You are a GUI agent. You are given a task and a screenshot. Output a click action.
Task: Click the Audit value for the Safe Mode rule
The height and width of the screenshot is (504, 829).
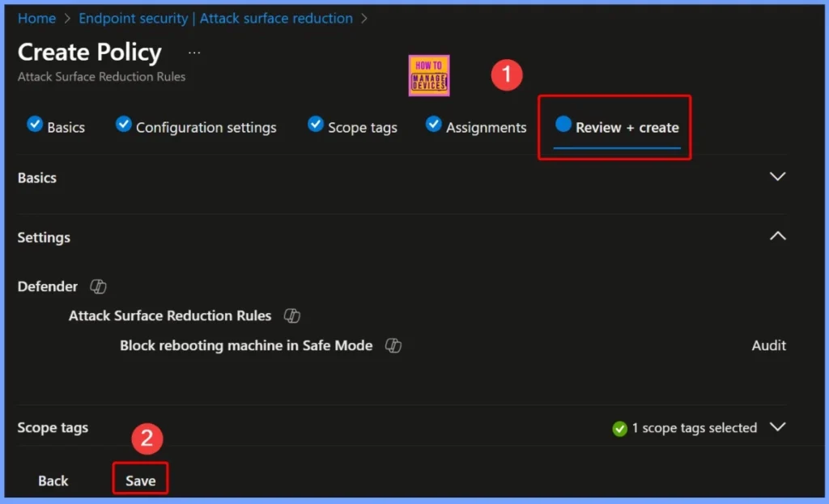[x=768, y=345]
